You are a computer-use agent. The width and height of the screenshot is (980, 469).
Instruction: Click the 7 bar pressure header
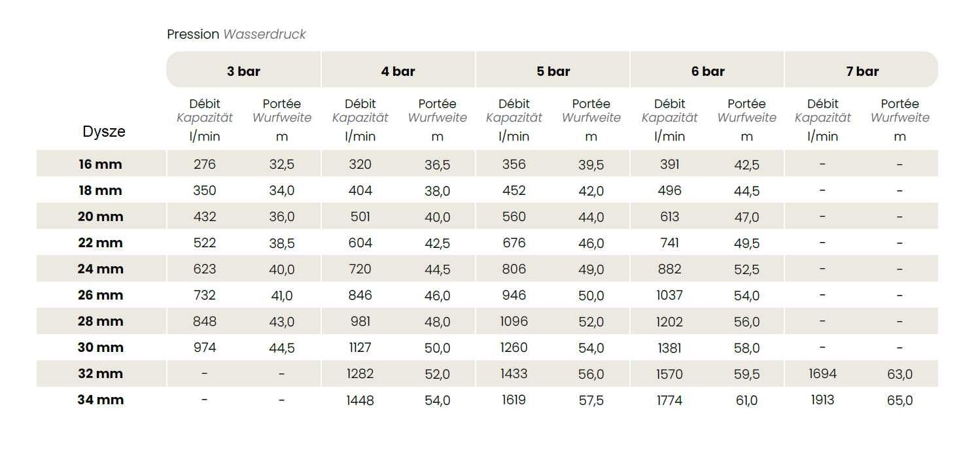coord(862,71)
